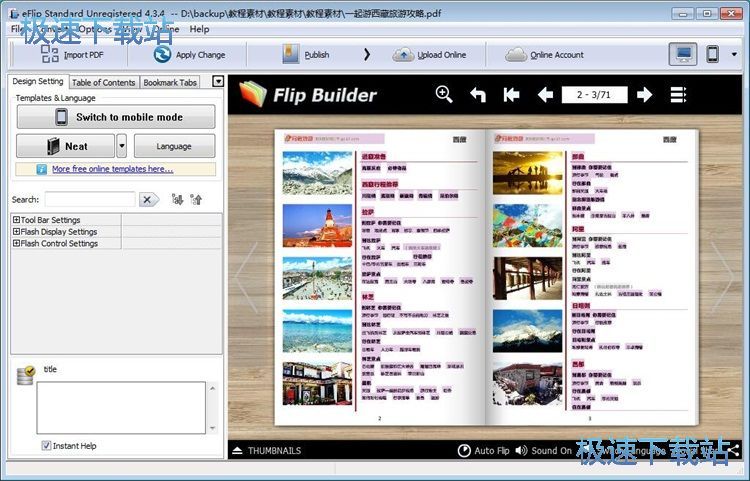Expand Tool Bar Settings tree node
Screen dimensions: 750x481
tap(16, 220)
